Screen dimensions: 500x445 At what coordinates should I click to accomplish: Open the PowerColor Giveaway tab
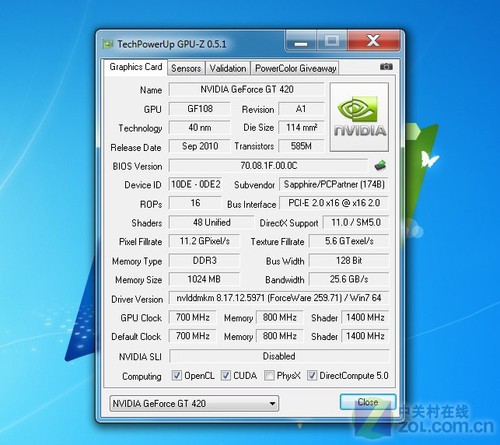point(295,68)
